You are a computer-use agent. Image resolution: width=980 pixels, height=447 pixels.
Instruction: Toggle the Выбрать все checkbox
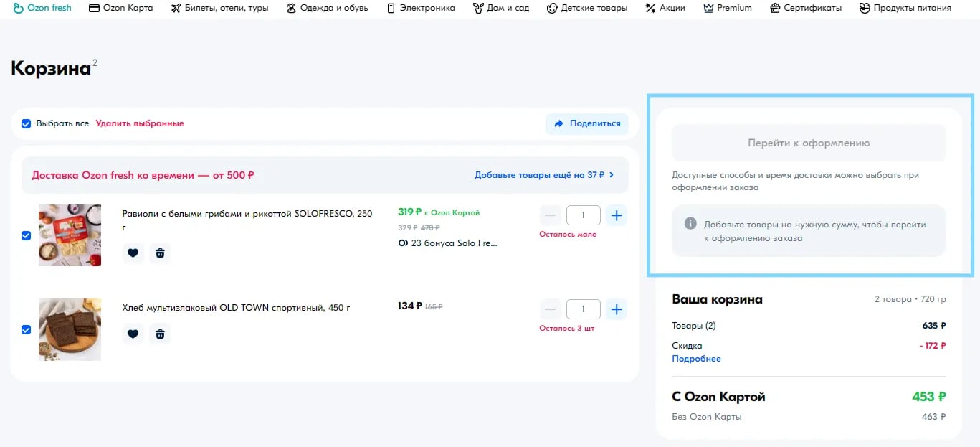pyautogui.click(x=26, y=123)
